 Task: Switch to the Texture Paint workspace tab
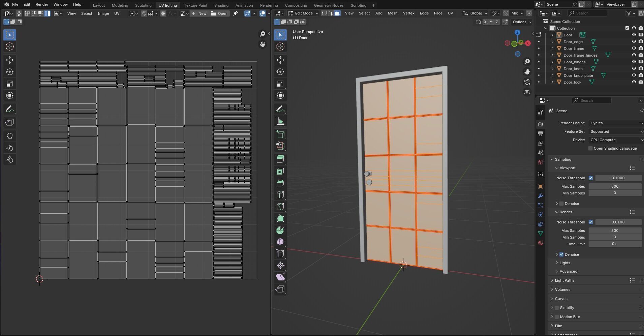pyautogui.click(x=195, y=5)
